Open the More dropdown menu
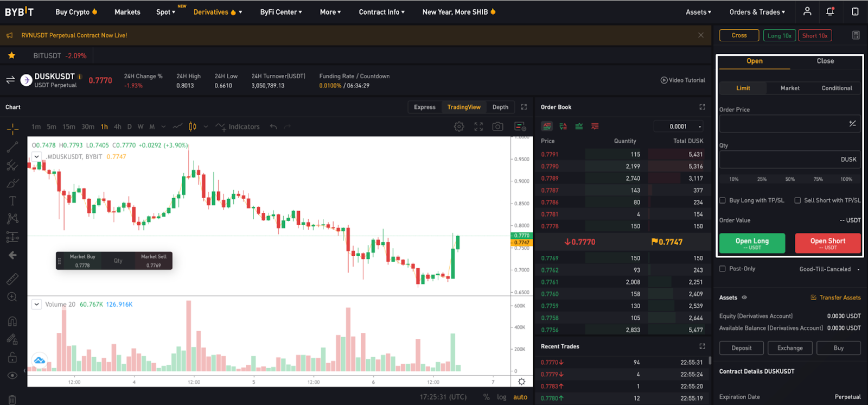Image resolution: width=868 pixels, height=405 pixels. pos(330,12)
